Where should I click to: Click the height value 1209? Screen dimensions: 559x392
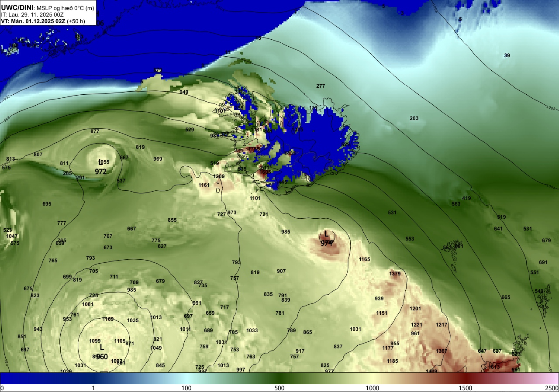click(219, 176)
